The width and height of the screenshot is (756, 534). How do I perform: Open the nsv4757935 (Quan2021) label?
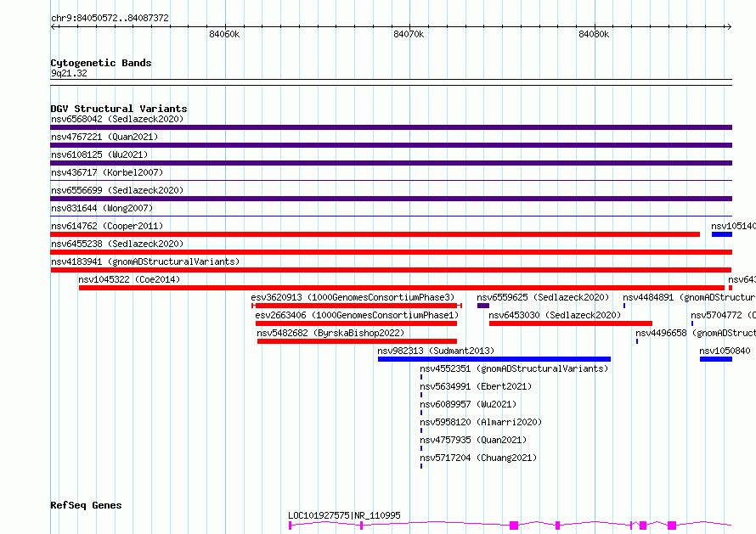point(473,440)
